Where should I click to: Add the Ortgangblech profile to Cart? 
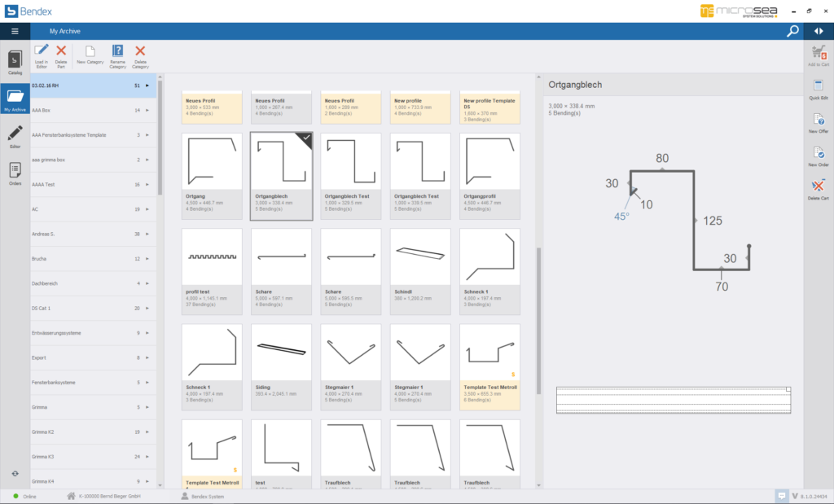[x=818, y=50]
